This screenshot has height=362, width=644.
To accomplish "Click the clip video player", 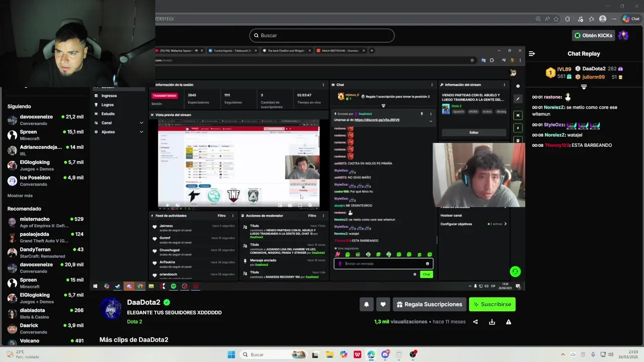I will [x=308, y=168].
